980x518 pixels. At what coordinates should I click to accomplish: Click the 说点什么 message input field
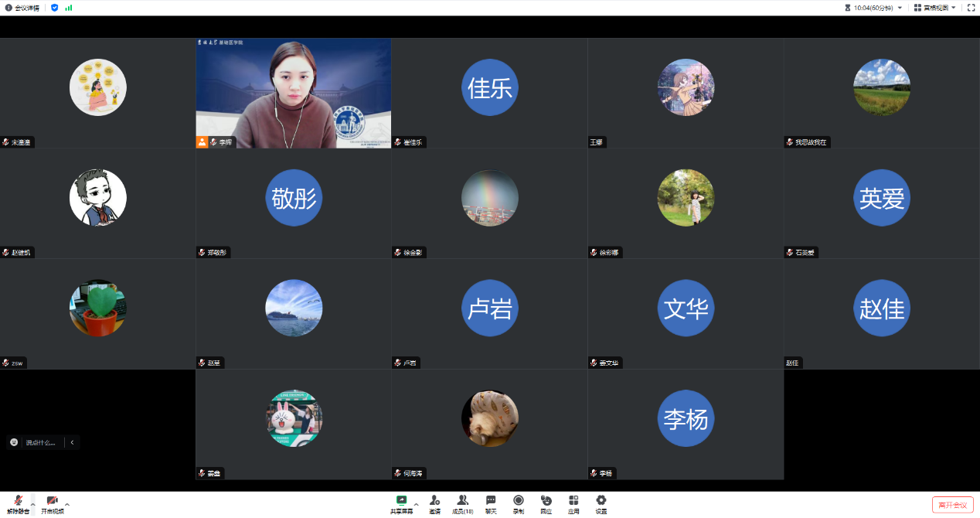pos(40,442)
